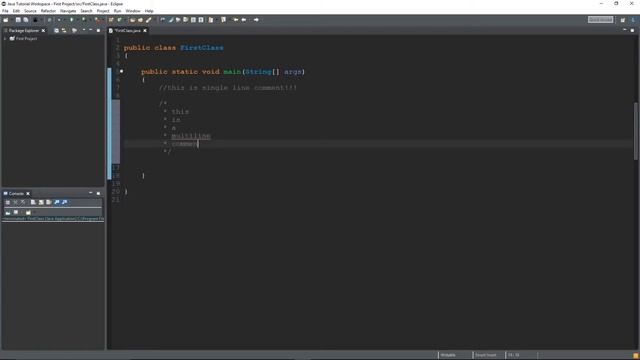Toggle Show Console on Standard Error change

click(64, 202)
